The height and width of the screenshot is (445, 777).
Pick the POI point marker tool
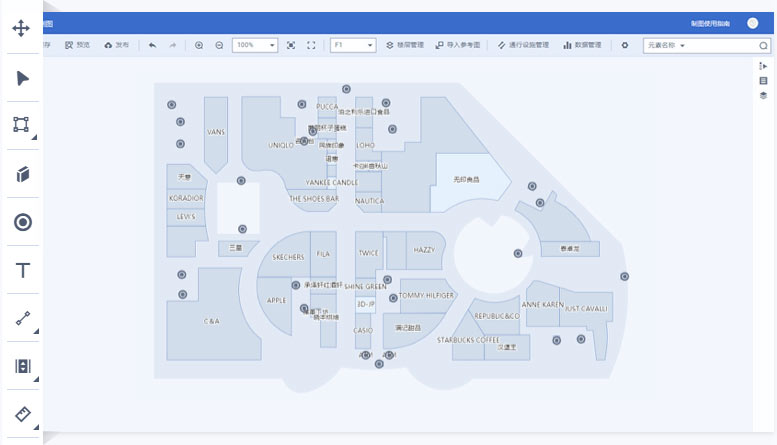point(21,222)
